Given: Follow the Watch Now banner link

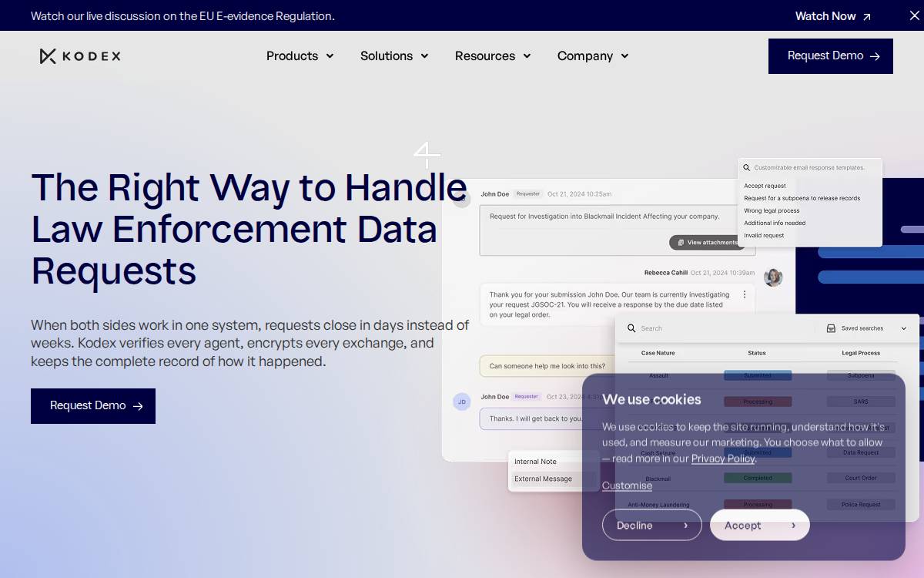Looking at the screenshot, I should pos(833,16).
